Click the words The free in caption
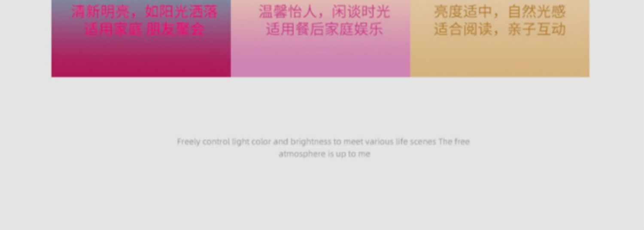644x230 pixels. (x=454, y=141)
